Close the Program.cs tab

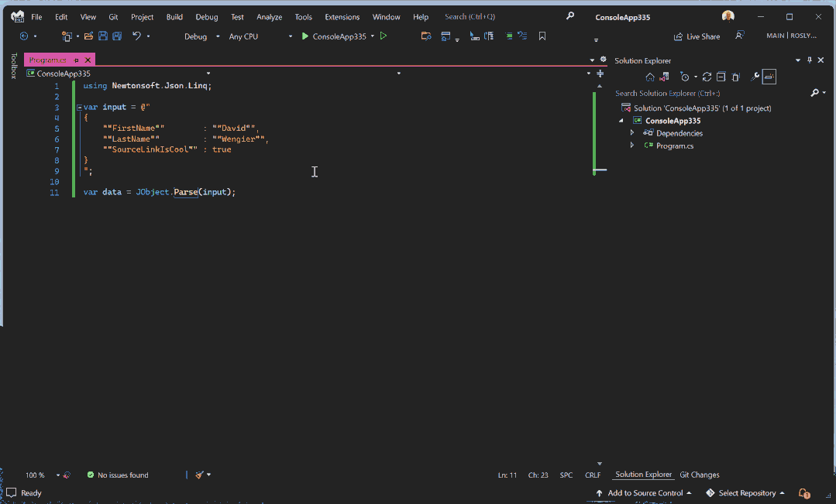88,60
